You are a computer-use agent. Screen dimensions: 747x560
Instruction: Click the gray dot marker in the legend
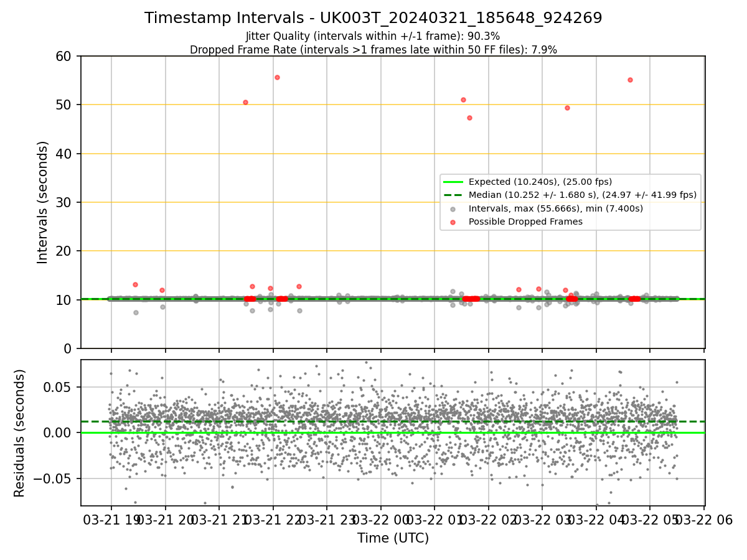coord(453,208)
